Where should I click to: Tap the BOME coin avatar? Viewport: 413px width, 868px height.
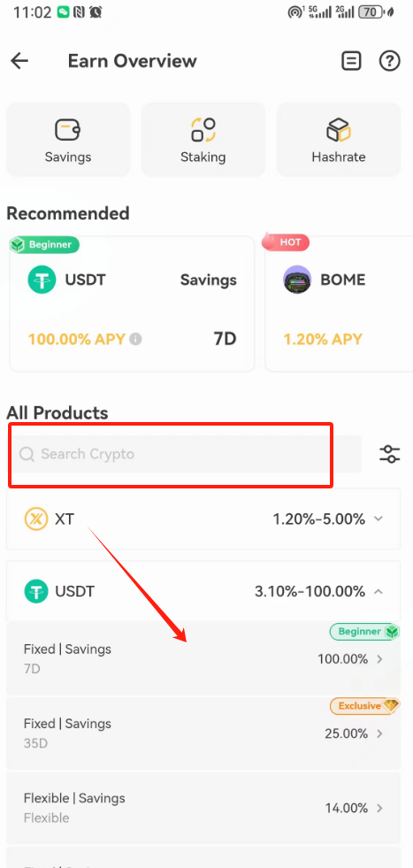[297, 280]
